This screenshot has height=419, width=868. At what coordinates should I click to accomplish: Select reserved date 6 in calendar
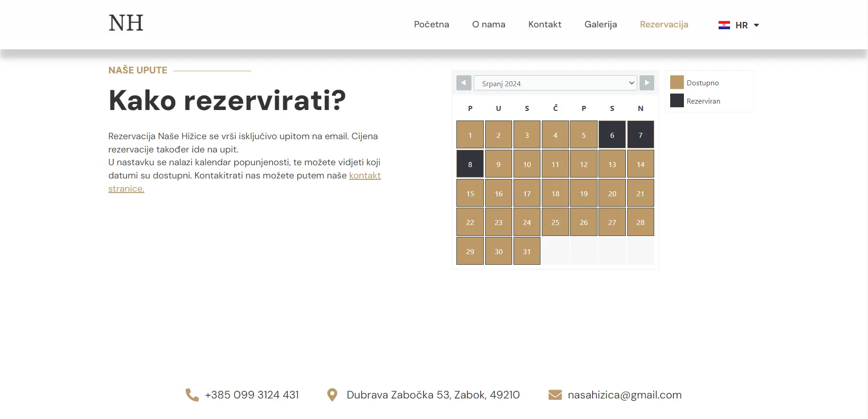612,135
